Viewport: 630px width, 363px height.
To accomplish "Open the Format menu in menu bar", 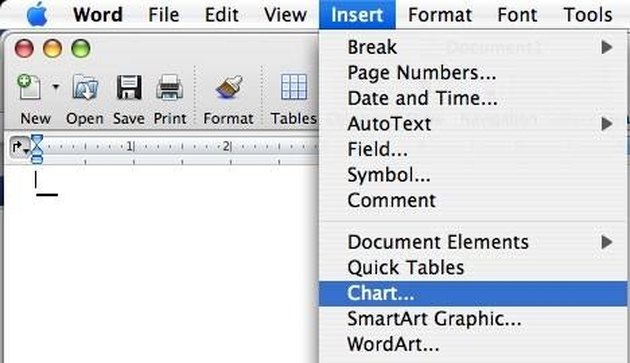I will 440,15.
